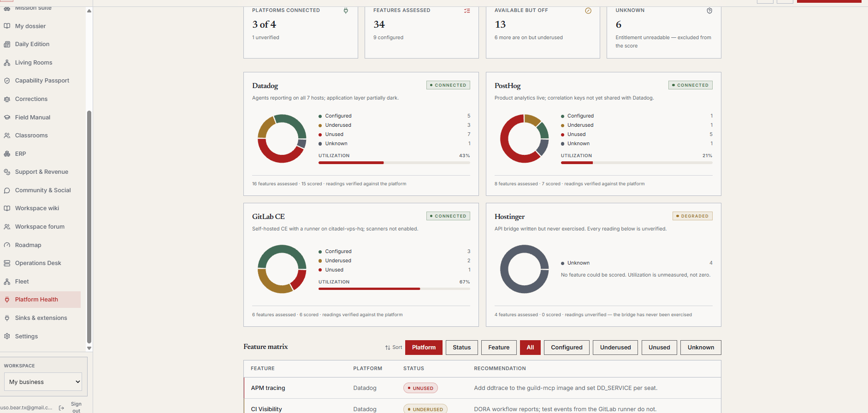Click the Sinks & extensions plug icon
The image size is (868, 413).
[7, 318]
